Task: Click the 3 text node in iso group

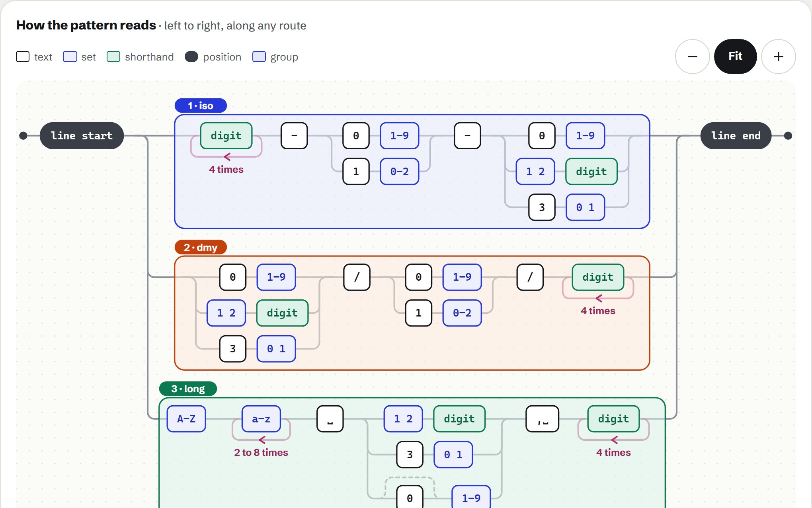Action: click(542, 207)
